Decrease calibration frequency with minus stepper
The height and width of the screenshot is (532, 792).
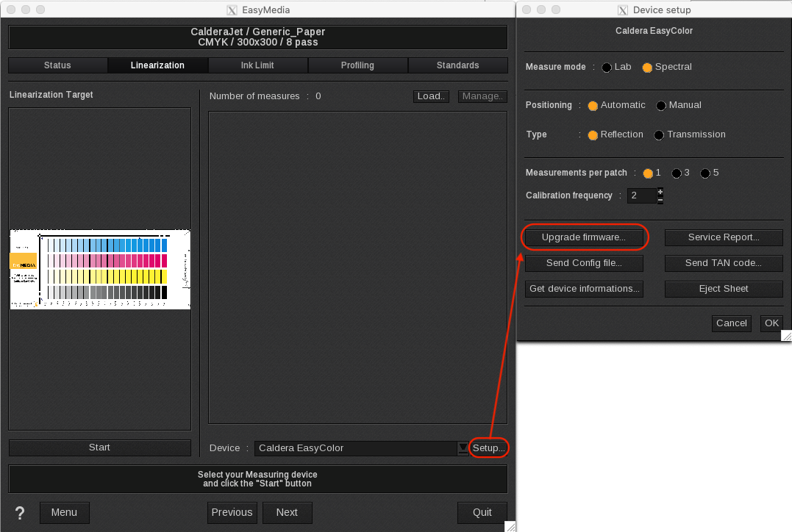click(660, 200)
